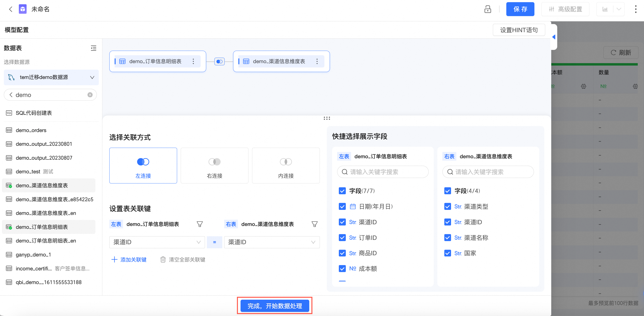The width and height of the screenshot is (644, 316).
Task: Click the filter funnel icon beside left table demo_订单信息明细表
Action: pyautogui.click(x=199, y=224)
